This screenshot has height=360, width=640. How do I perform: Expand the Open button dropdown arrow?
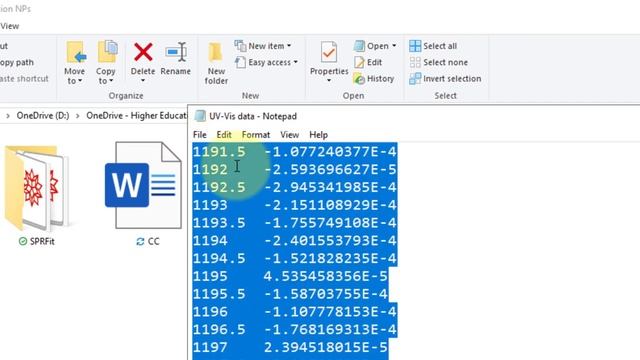point(394,46)
